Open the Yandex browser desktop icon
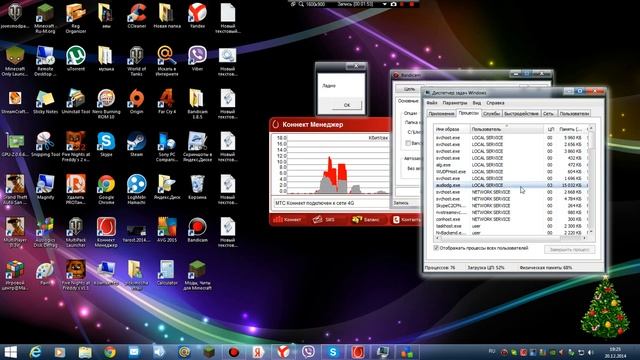The height and width of the screenshot is (360, 640). pos(197,16)
